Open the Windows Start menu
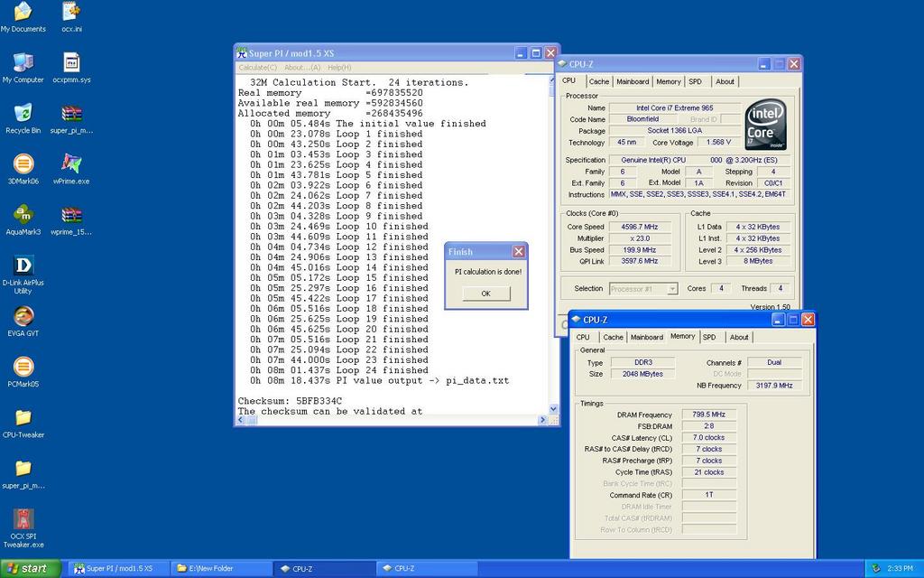924x578 pixels. (30, 569)
